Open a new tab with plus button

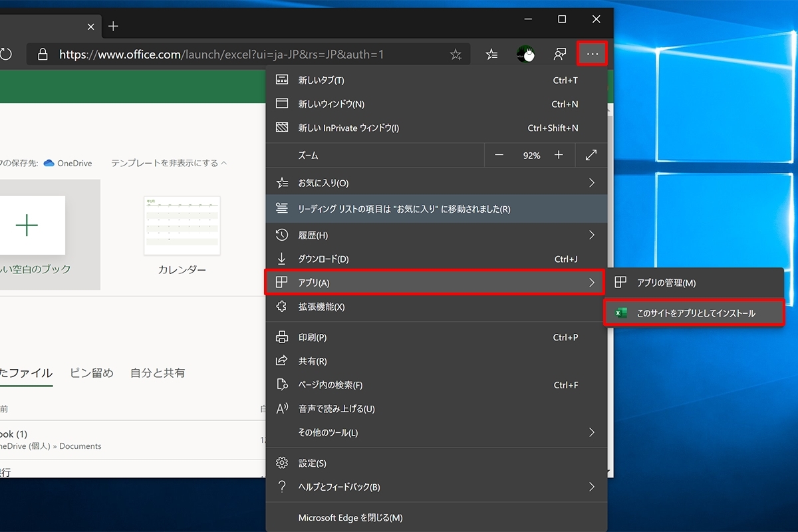113,27
